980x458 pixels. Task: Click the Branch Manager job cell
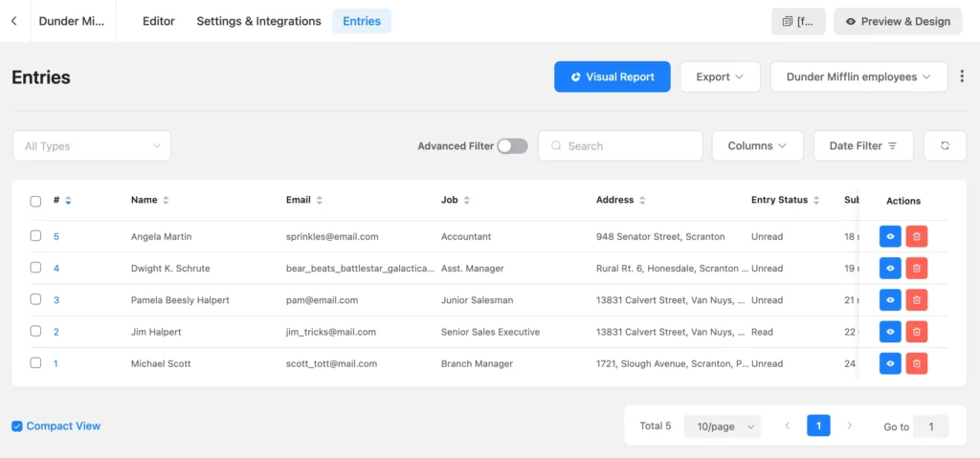tap(477, 363)
